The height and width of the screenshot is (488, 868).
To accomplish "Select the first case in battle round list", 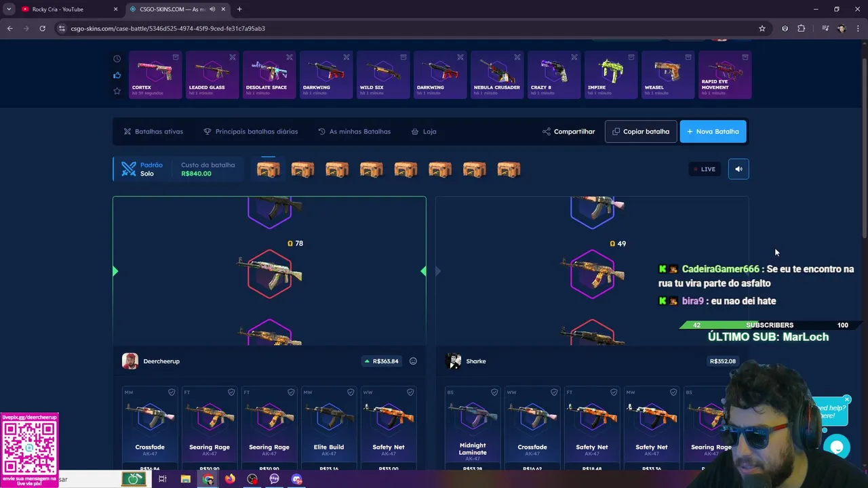I will pyautogui.click(x=269, y=169).
